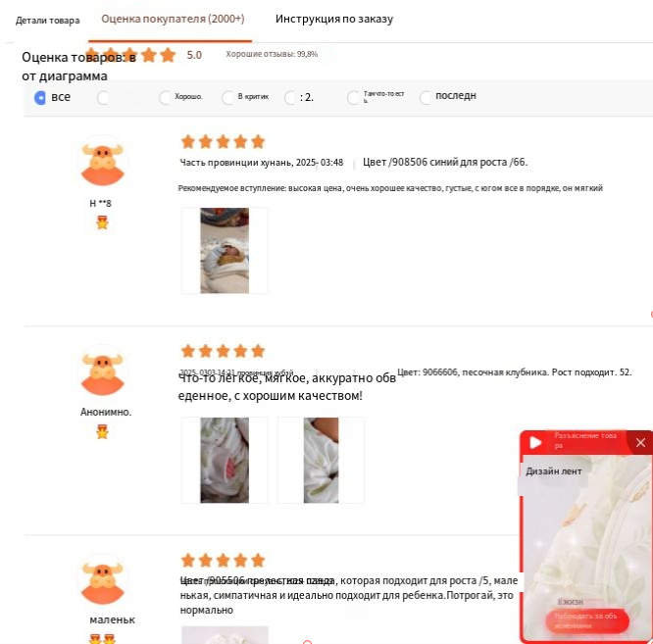Screen dimensions: 653x644
Task: Click the medal badge under H**8
Action: tap(102, 223)
